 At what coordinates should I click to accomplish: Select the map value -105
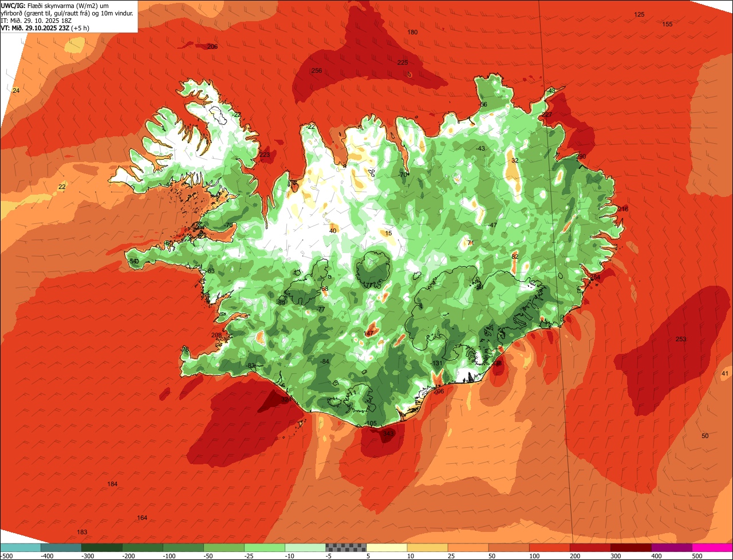pyautogui.click(x=371, y=424)
